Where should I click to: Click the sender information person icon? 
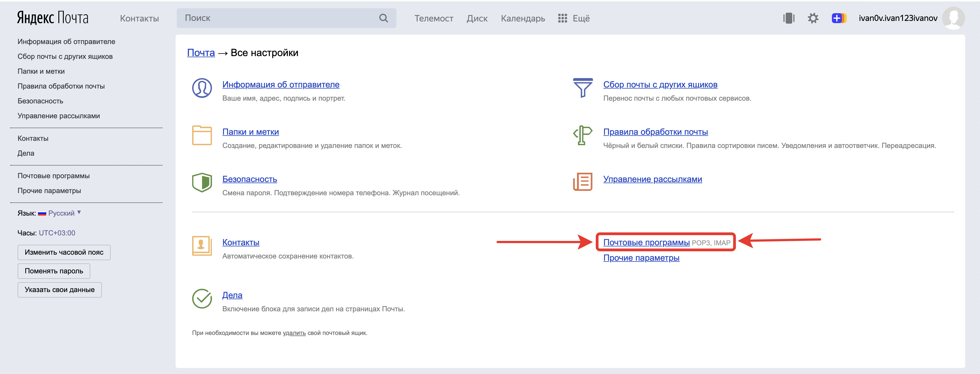click(202, 88)
